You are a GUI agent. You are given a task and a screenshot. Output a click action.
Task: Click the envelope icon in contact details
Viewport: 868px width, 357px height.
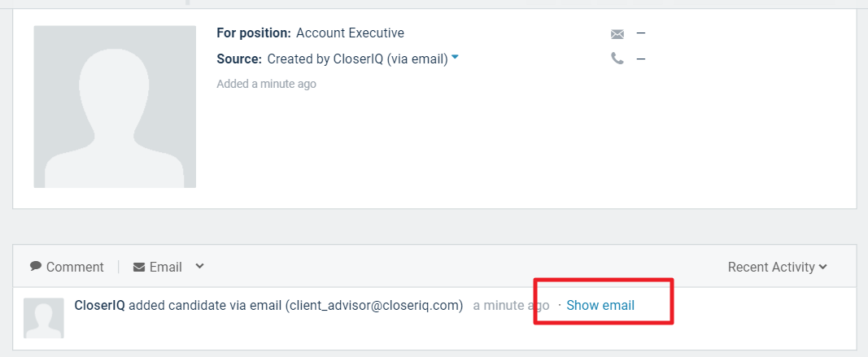(617, 34)
